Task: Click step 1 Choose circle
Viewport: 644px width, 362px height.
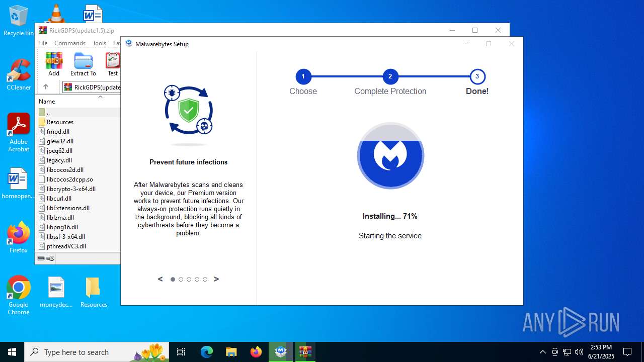Action: coord(303,77)
